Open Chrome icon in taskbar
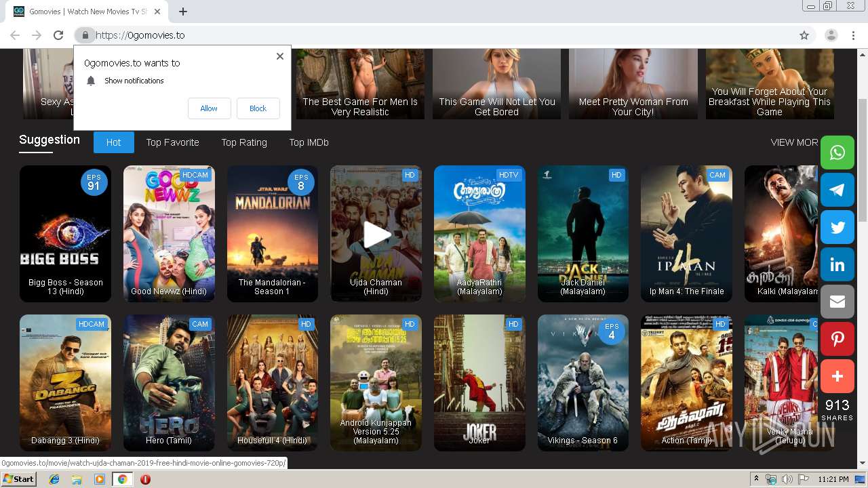 pos(122,479)
